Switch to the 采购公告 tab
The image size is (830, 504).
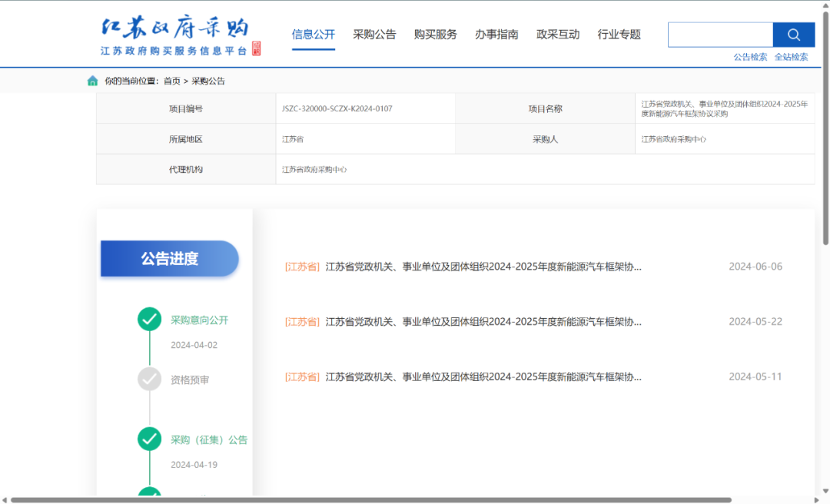374,34
